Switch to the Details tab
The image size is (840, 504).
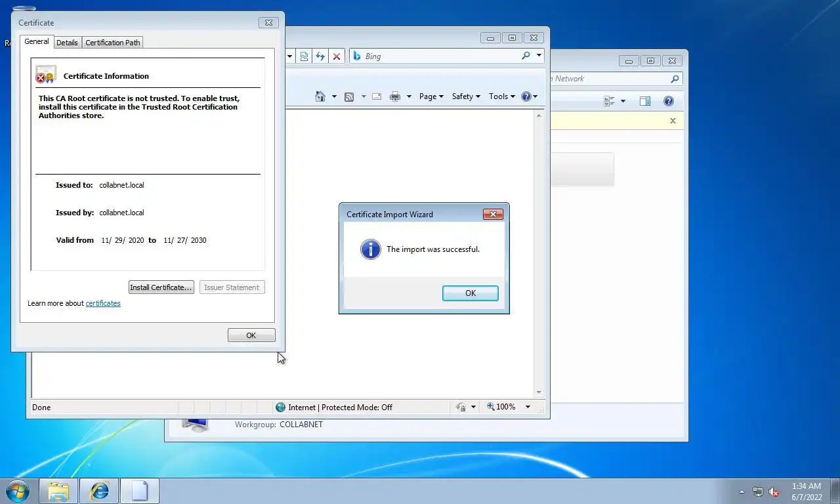coord(67,43)
